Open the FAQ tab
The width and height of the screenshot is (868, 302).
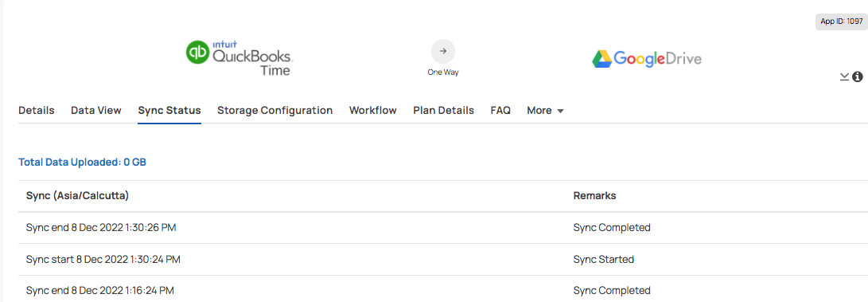(x=500, y=110)
